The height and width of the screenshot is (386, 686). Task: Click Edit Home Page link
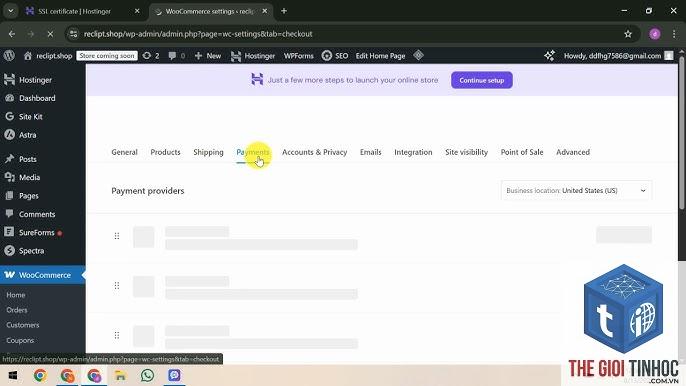click(x=380, y=56)
